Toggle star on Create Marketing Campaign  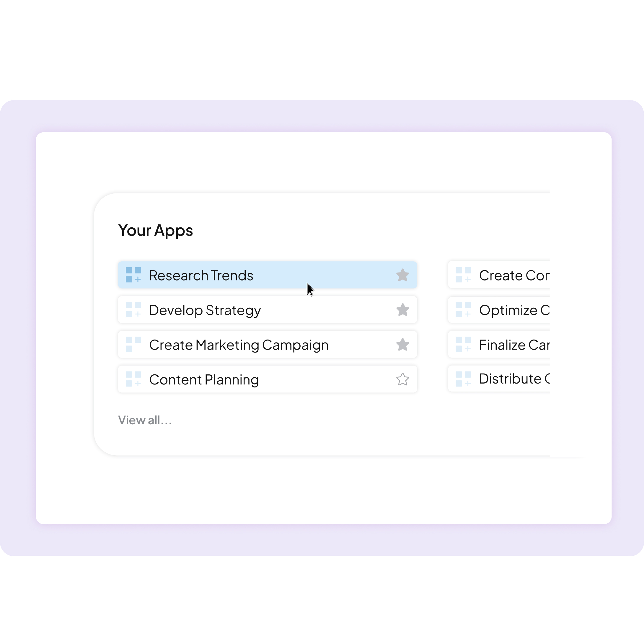pos(403,344)
